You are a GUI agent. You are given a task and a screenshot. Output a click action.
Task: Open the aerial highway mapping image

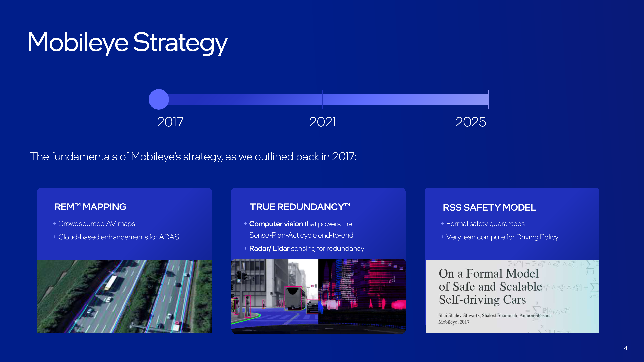click(124, 296)
